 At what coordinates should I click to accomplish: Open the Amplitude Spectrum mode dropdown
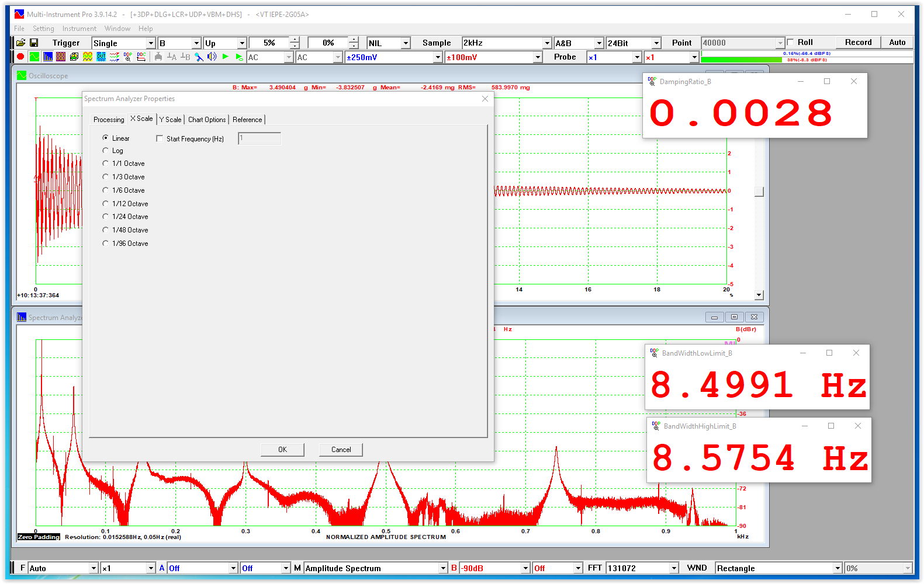(444, 568)
